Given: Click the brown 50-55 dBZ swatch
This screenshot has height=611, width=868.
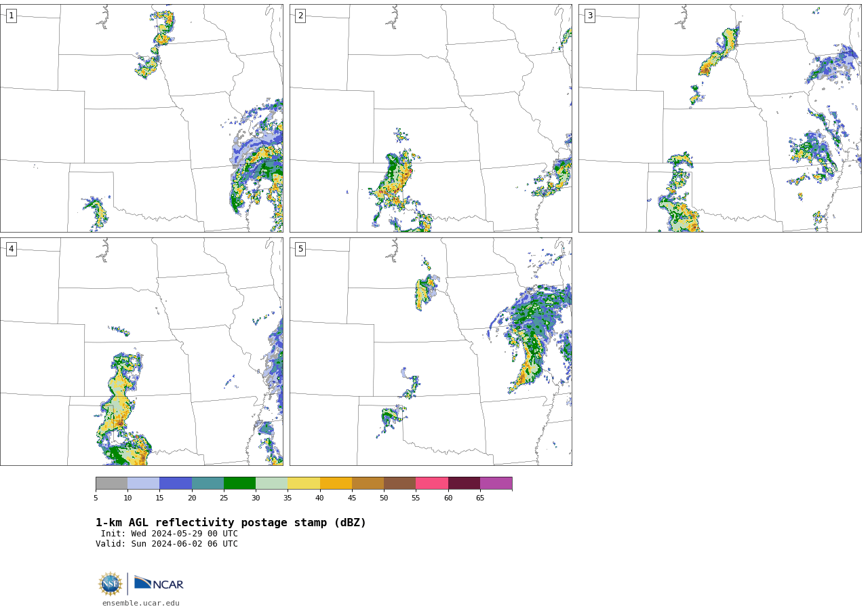Looking at the screenshot, I should (399, 483).
